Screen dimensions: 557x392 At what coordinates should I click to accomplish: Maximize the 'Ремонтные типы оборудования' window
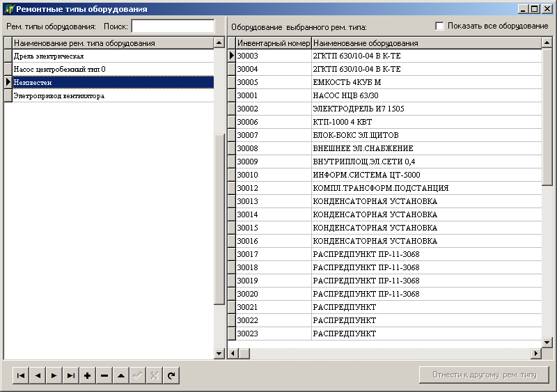click(x=535, y=9)
